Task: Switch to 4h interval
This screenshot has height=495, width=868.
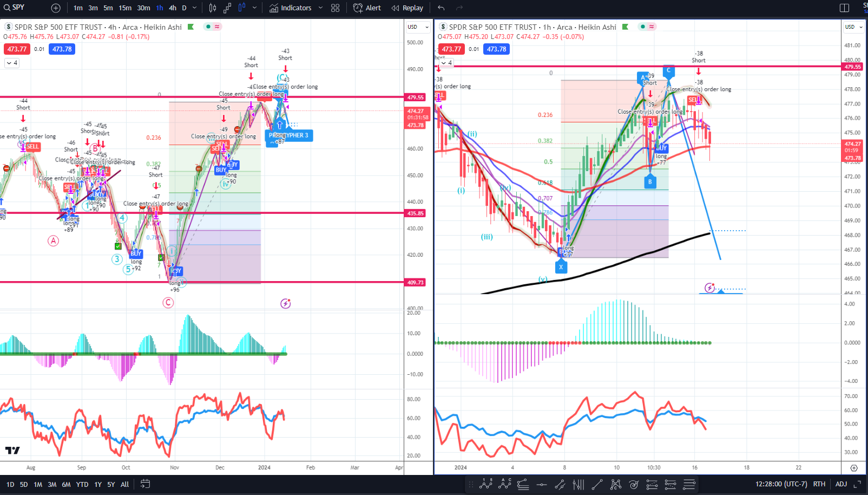Action: (x=173, y=8)
